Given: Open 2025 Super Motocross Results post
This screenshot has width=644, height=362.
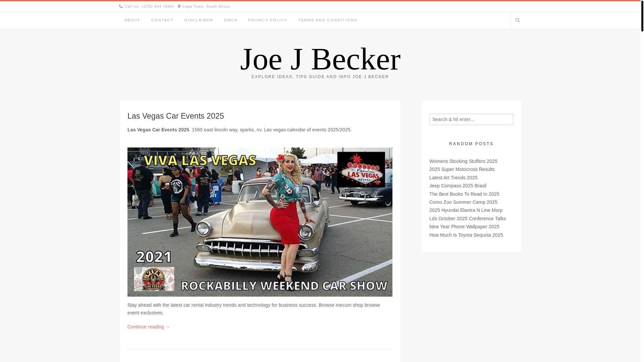Looking at the screenshot, I should [x=462, y=169].
